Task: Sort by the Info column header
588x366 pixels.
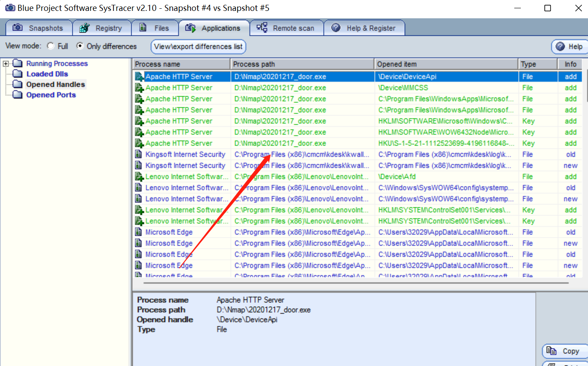Action: point(571,64)
